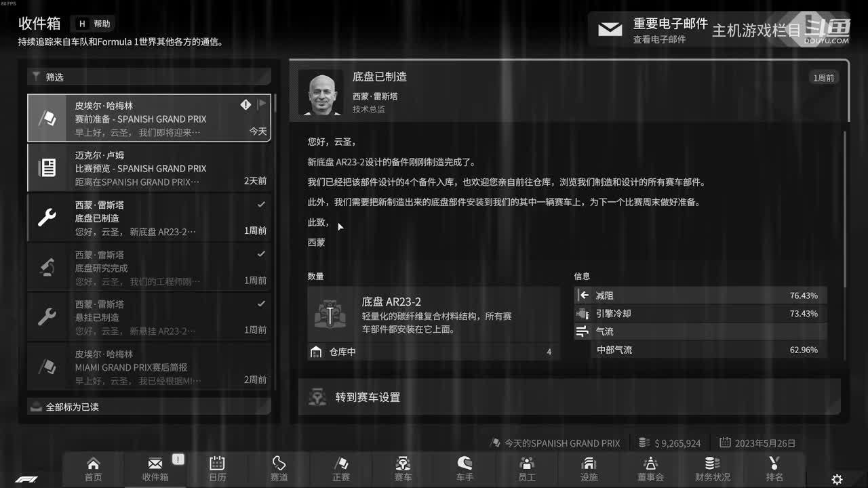The image size is (868, 488).
Task: Click the 中部气流 62.96% stat row
Action: click(701, 350)
